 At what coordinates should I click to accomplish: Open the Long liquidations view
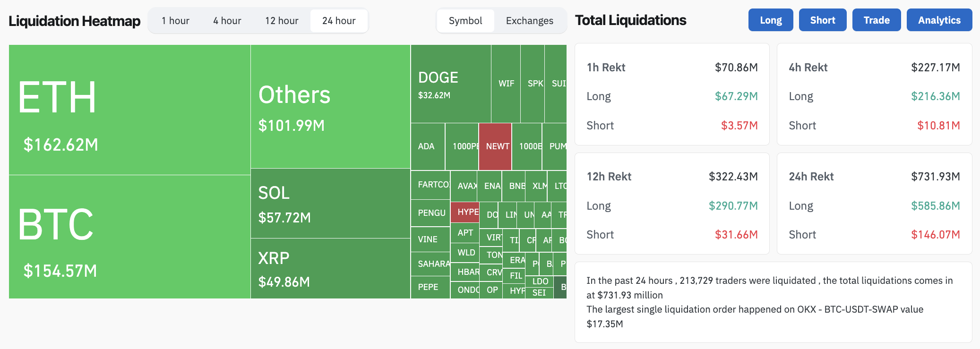(771, 20)
